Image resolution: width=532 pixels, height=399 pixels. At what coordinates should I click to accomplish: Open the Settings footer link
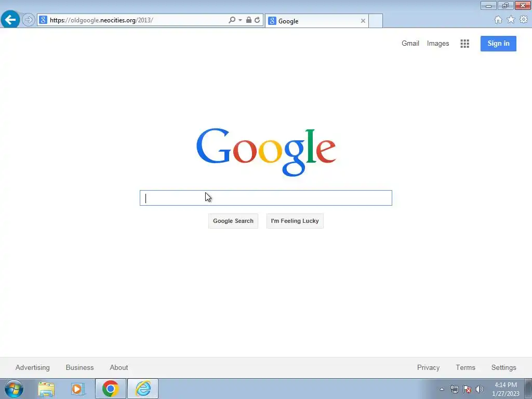503,367
